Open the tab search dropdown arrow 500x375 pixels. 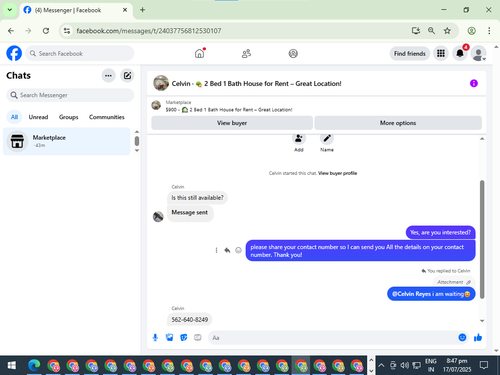click(x=10, y=10)
